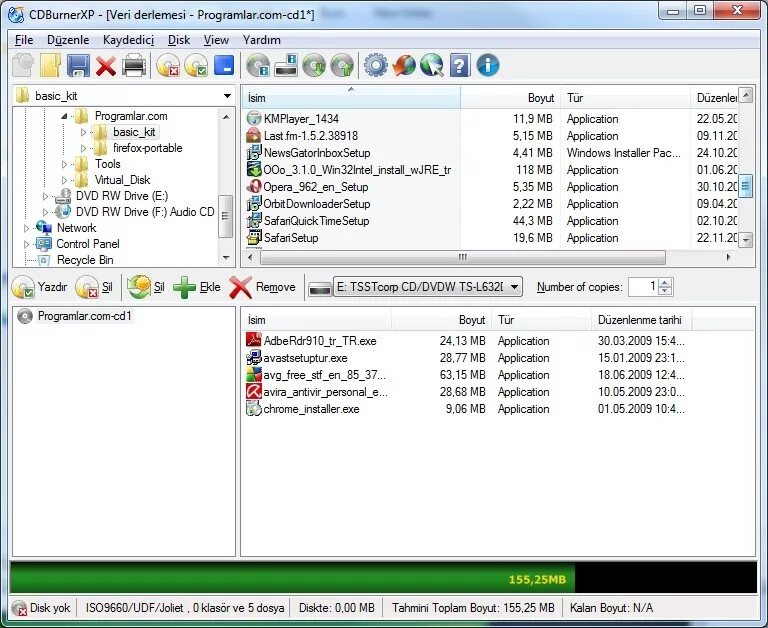Open a compilation with the folder icon
768x628 pixels.
coord(50,66)
